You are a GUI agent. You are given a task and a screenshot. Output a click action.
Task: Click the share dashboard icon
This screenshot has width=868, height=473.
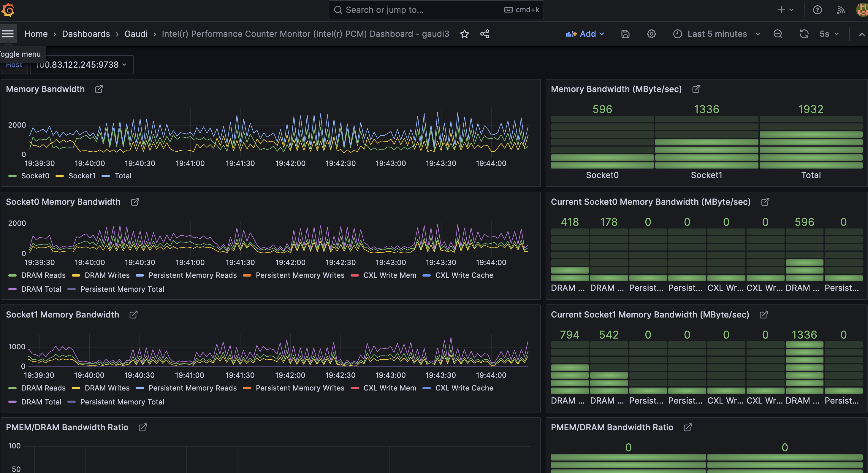[x=485, y=34]
